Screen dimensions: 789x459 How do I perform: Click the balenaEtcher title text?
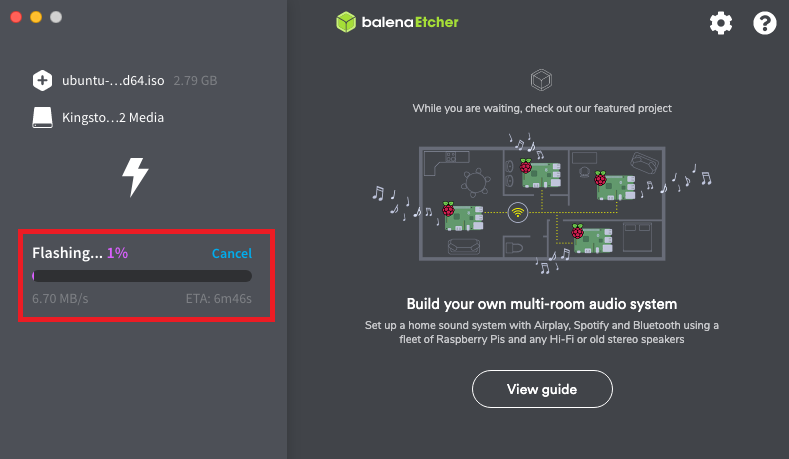click(410, 22)
